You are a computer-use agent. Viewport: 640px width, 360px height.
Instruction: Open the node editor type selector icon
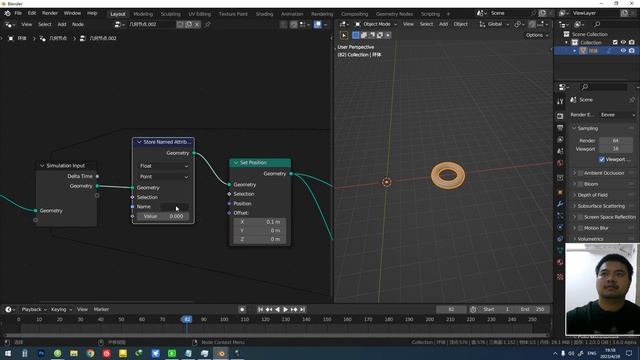(x=9, y=24)
